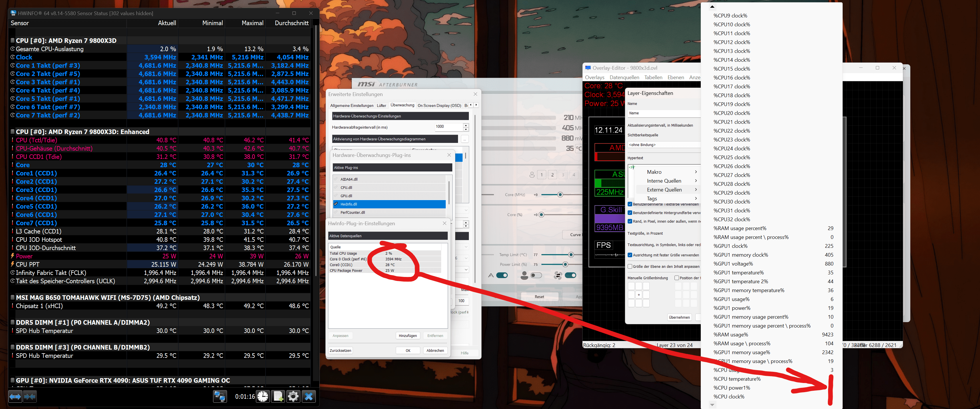Open the On Screen Display (OSD) tab

click(439, 105)
